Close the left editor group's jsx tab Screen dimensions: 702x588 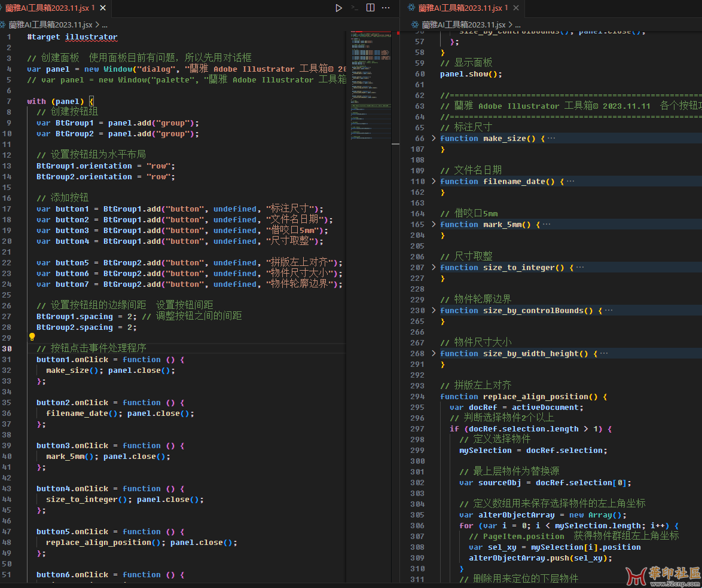103,8
